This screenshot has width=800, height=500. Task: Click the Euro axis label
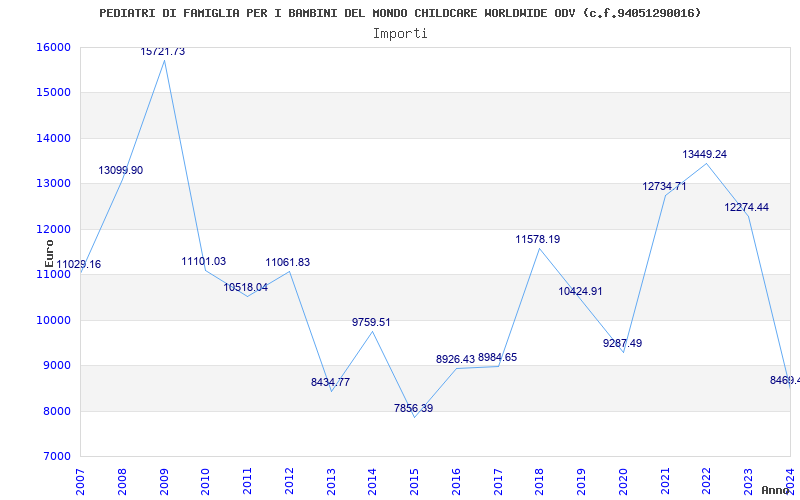coord(49,253)
